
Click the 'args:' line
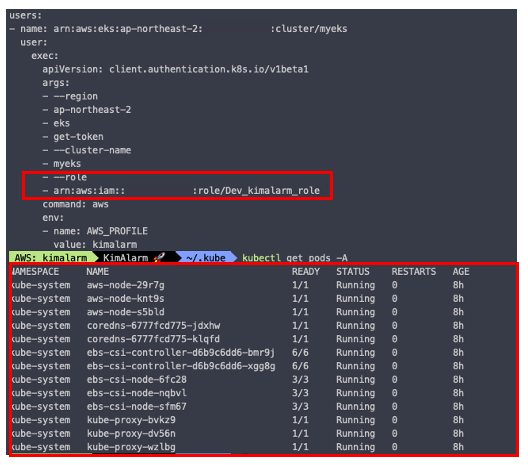[56, 83]
